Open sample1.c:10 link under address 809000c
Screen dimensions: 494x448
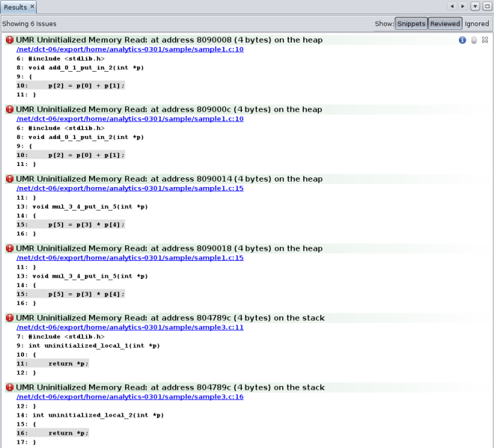tap(130, 119)
